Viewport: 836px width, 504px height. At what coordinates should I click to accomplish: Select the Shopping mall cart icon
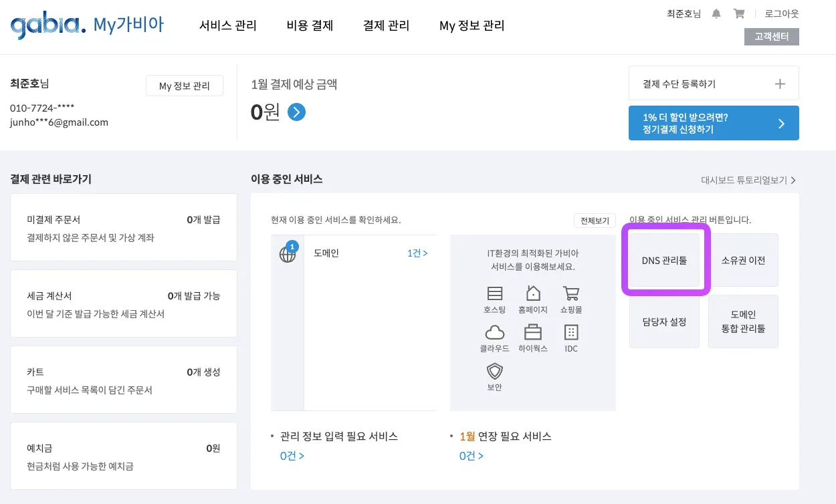coord(571,293)
